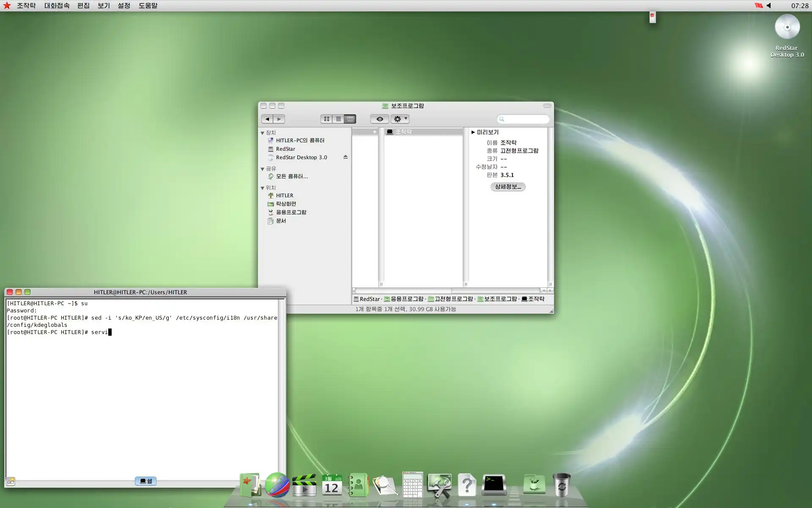Switch file manager to list view
Image resolution: width=812 pixels, height=508 pixels.
338,119
